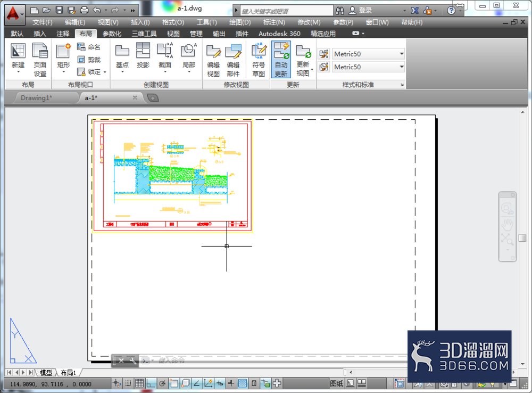This screenshot has width=532, height=393.
Task: Expand the 新建 dropdown arrow
Action: pos(18,72)
